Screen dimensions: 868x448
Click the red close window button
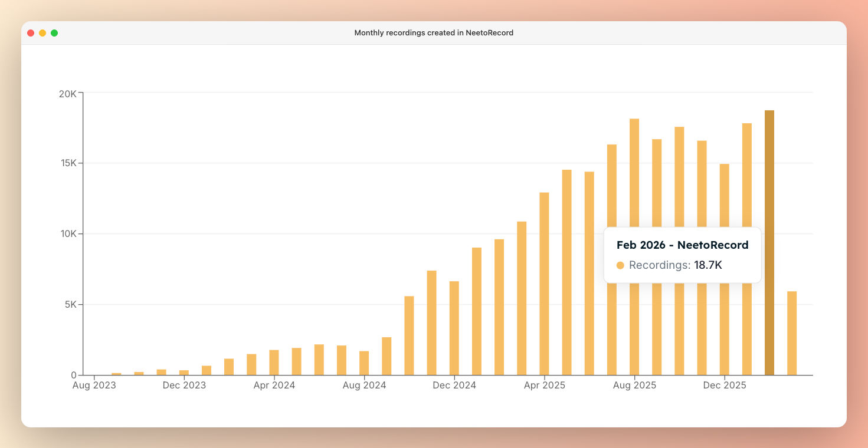31,33
